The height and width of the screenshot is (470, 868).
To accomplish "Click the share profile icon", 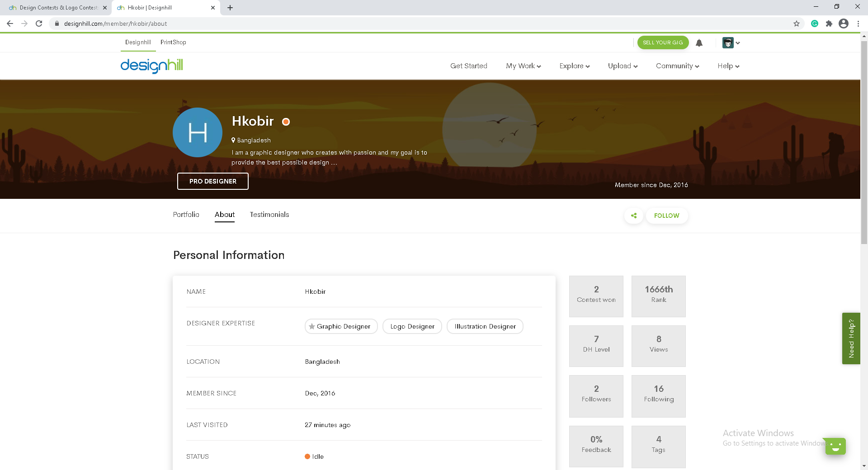I will click(634, 216).
